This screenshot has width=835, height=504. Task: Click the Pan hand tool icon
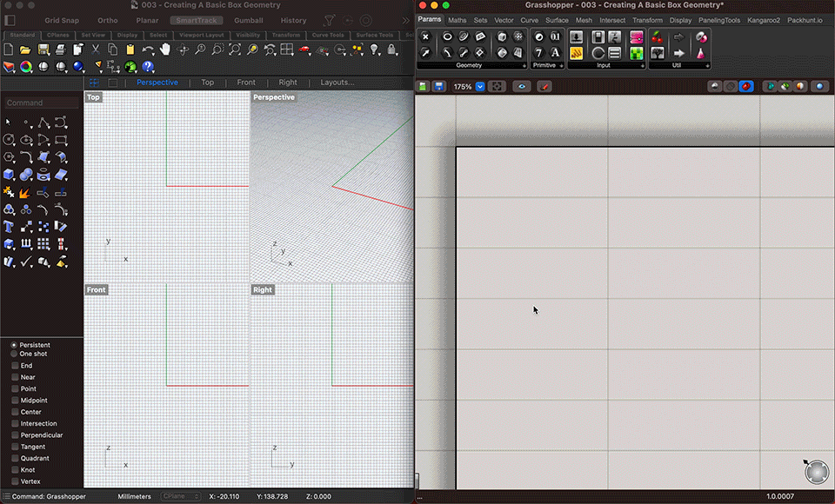165,50
